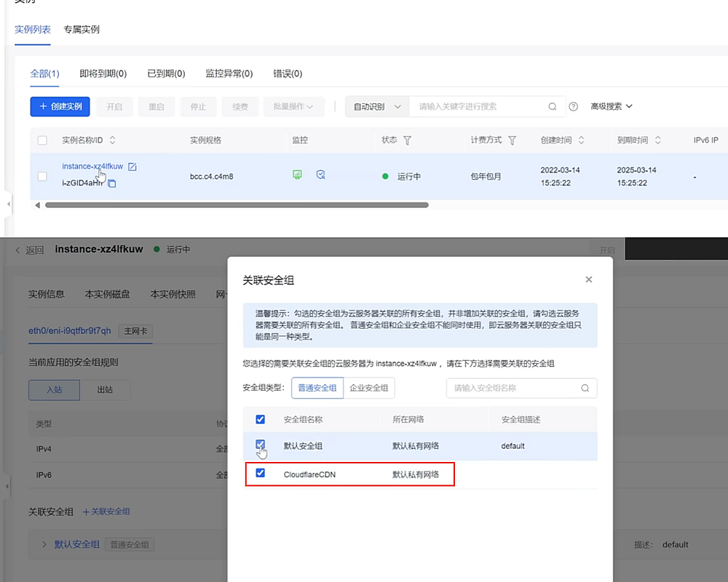728x582 pixels.
Task: Switch to the 专属实例 tab
Action: tap(81, 30)
